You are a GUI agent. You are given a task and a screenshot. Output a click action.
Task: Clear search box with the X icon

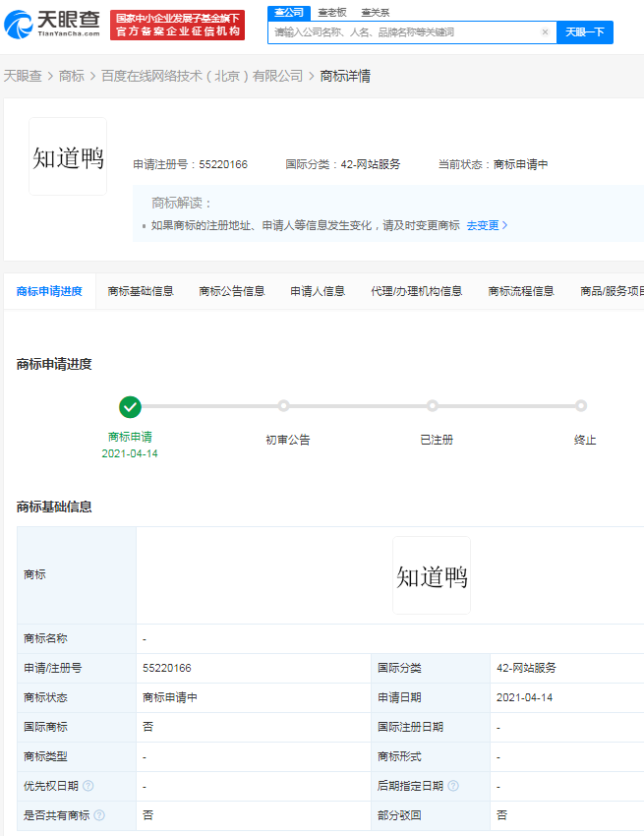pos(545,32)
